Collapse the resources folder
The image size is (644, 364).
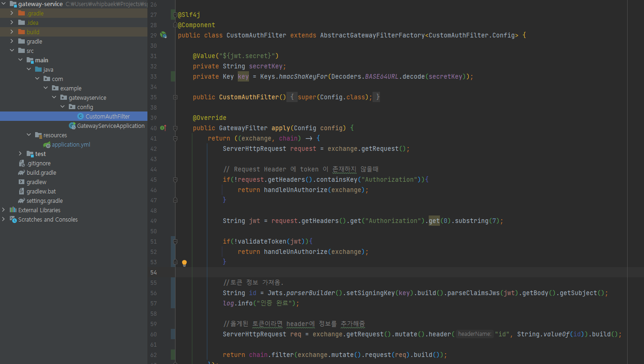[x=29, y=135]
